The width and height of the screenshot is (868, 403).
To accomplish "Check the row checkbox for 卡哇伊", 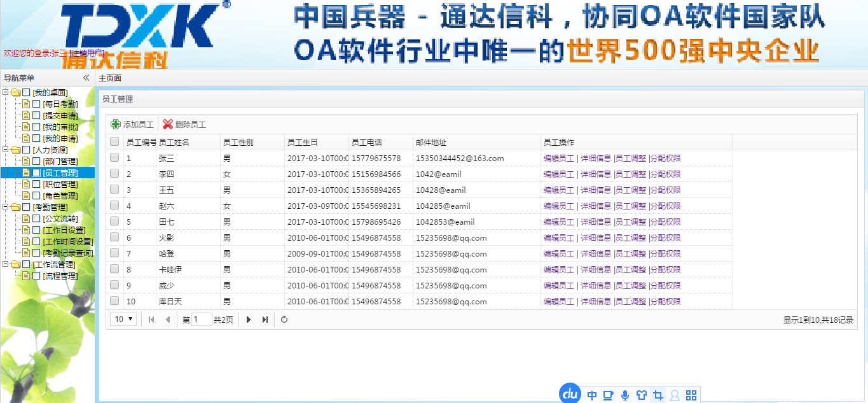I will click(x=114, y=269).
